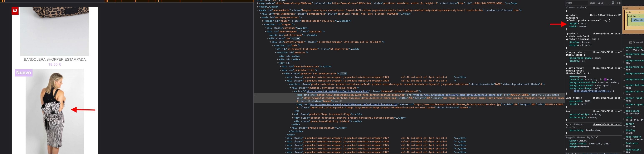Expand the product-functional-buttons div node
Screen dimensions: 644x154
[293, 118]
